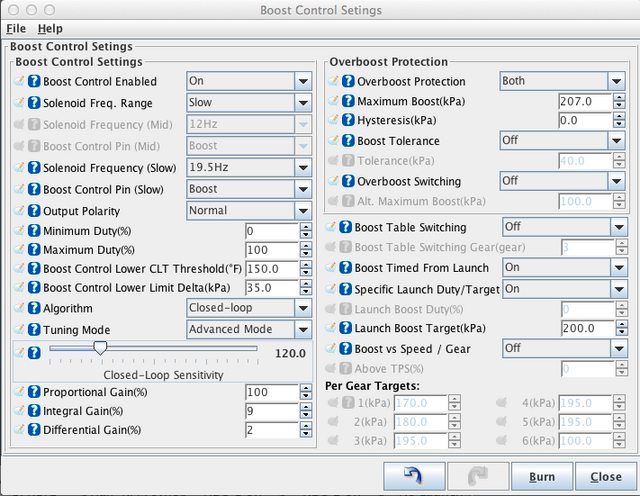Image resolution: width=640 pixels, height=496 pixels.
Task: Open help for Overboost Switching
Action: [348, 181]
